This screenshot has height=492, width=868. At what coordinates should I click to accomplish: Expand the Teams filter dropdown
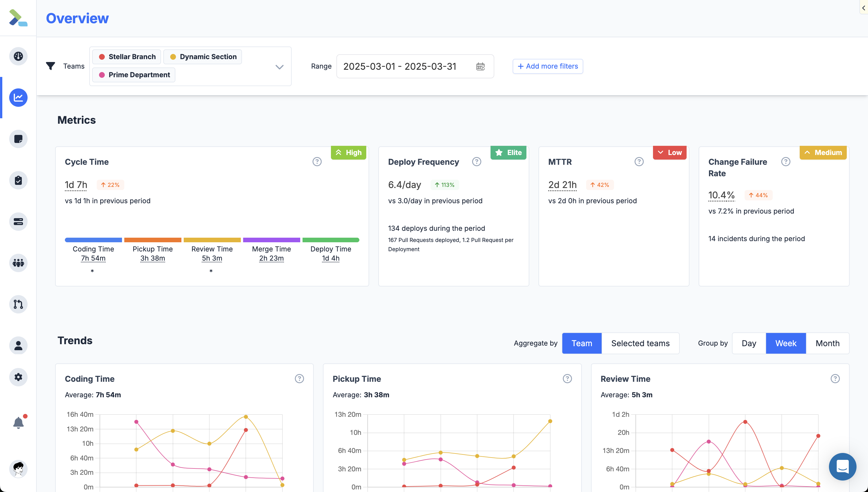[x=279, y=67]
